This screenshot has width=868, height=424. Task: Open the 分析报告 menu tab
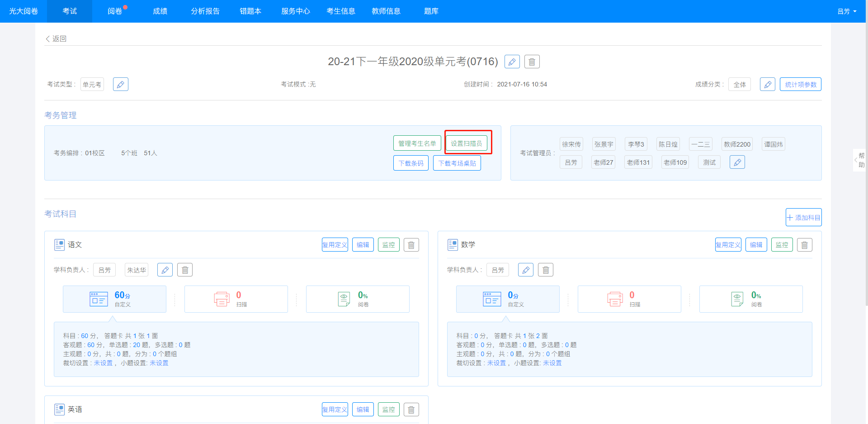[205, 11]
